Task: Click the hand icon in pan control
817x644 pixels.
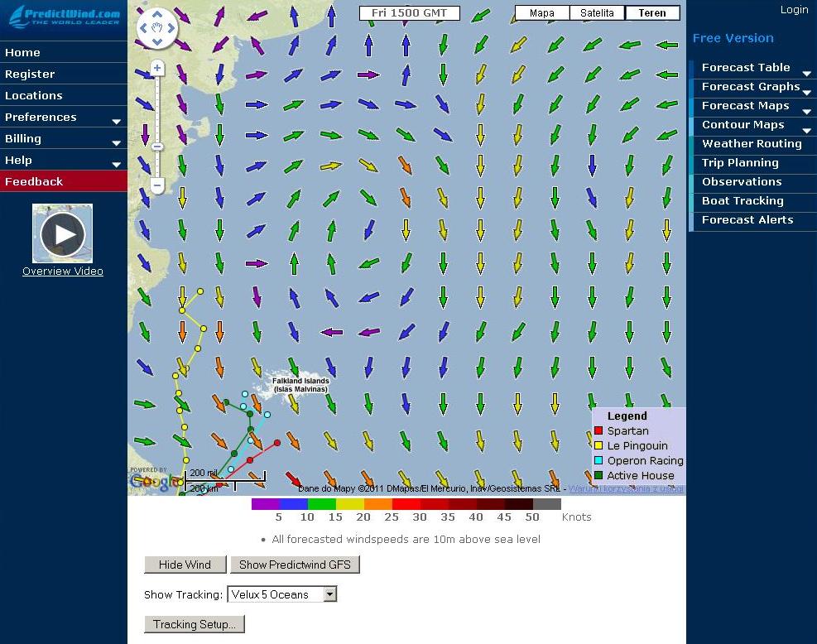Action: [x=157, y=28]
